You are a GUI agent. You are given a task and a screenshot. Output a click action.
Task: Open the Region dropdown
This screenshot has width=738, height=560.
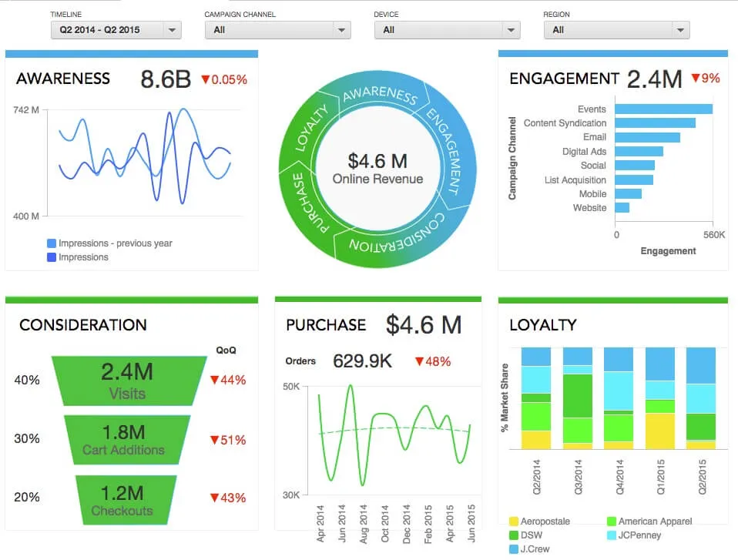[616, 30]
